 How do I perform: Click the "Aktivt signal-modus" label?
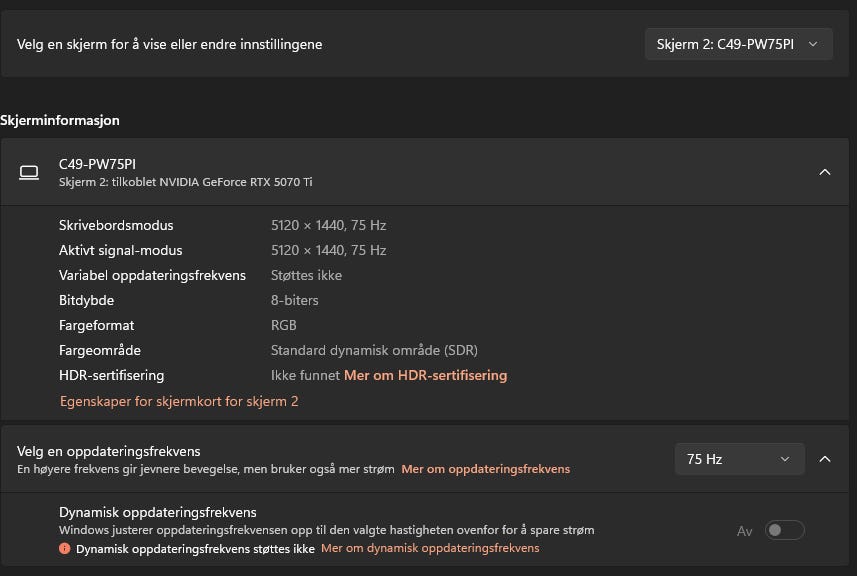point(121,250)
